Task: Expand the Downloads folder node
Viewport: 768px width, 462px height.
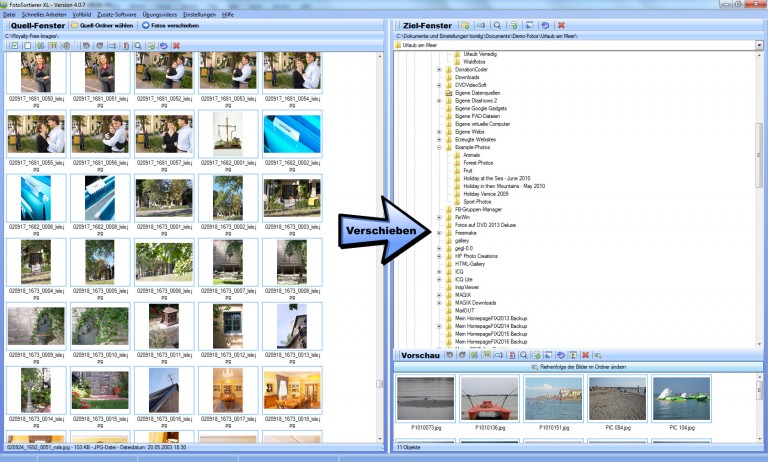Action: (x=439, y=77)
